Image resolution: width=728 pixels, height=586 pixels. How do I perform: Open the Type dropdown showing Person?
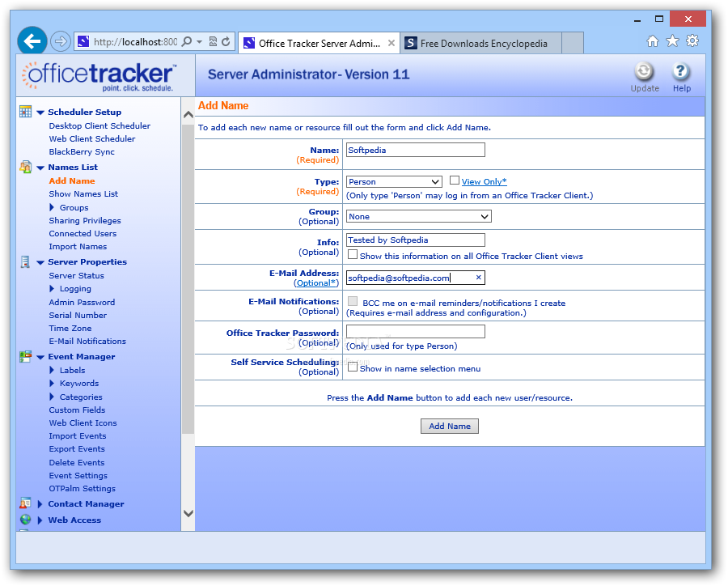click(394, 181)
